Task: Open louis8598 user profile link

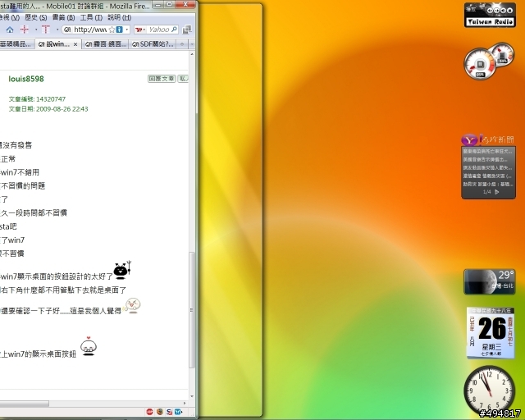Action: click(26, 79)
